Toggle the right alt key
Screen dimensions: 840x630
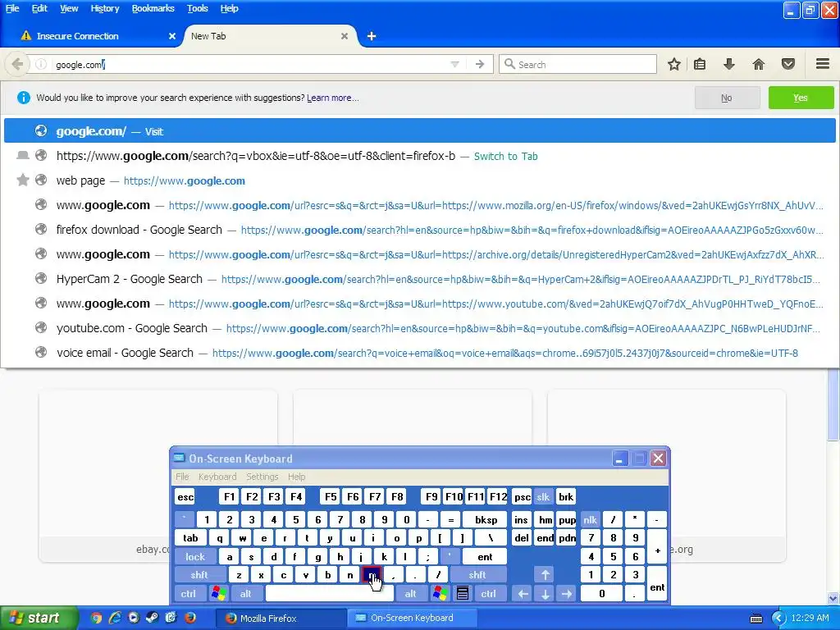pyautogui.click(x=410, y=593)
